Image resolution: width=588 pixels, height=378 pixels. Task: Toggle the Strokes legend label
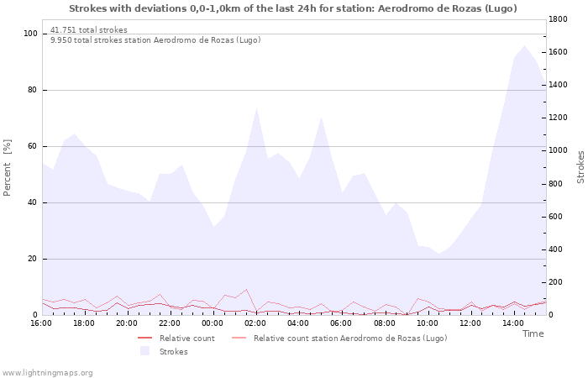pos(174,351)
